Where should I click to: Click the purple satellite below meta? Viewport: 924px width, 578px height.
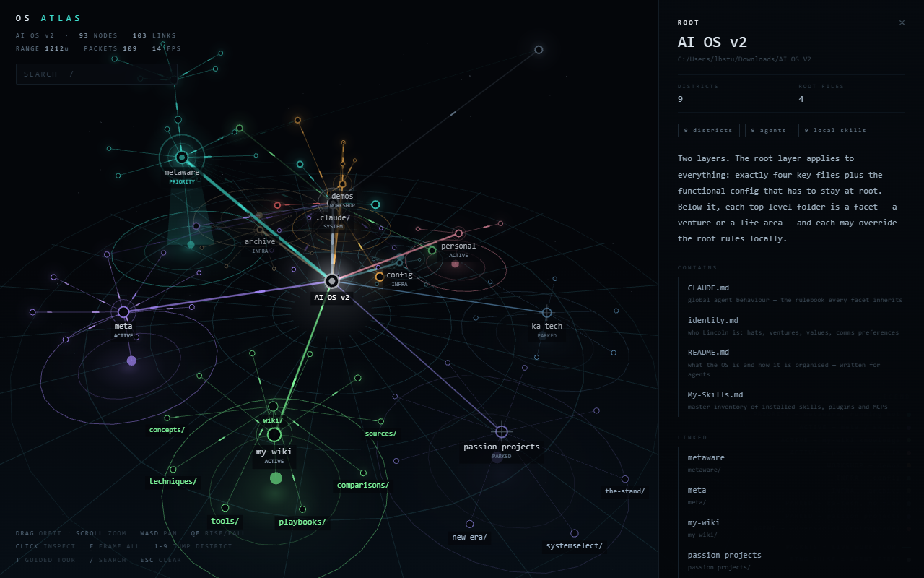click(x=131, y=361)
